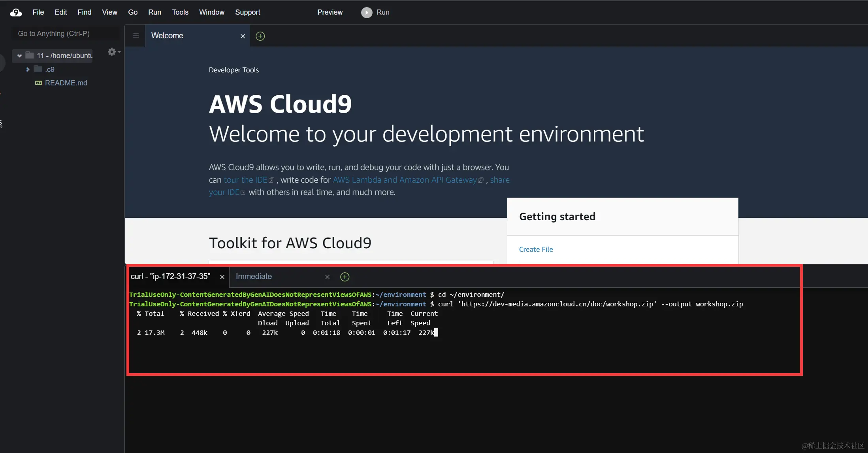Click the Cloud9 logo icon
Viewport: 868px width, 453px height.
point(16,12)
